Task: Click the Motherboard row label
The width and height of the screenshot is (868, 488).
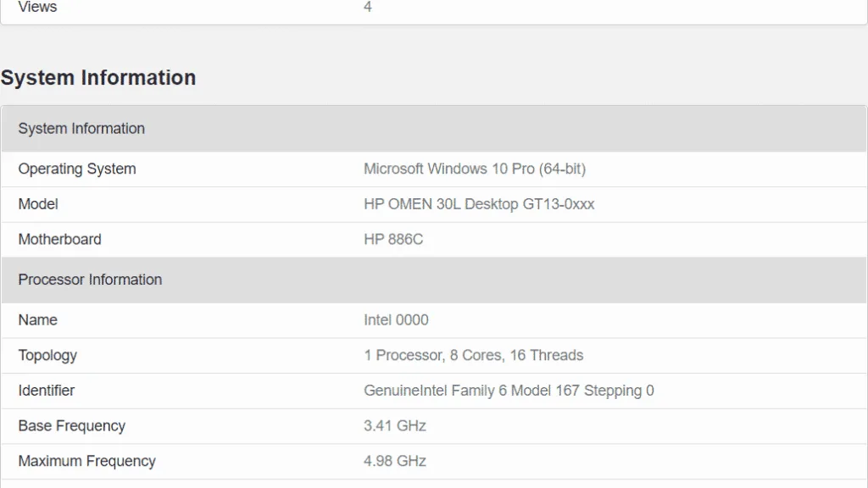Action: point(59,239)
